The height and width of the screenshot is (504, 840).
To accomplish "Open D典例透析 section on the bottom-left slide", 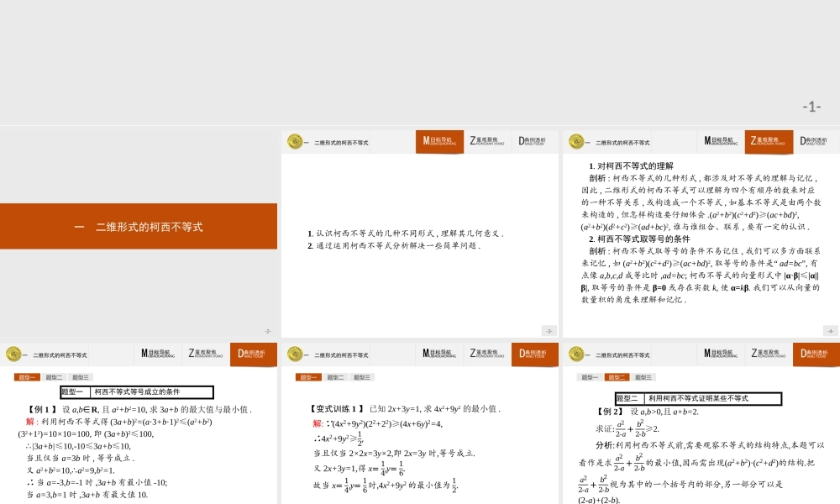I will [254, 354].
